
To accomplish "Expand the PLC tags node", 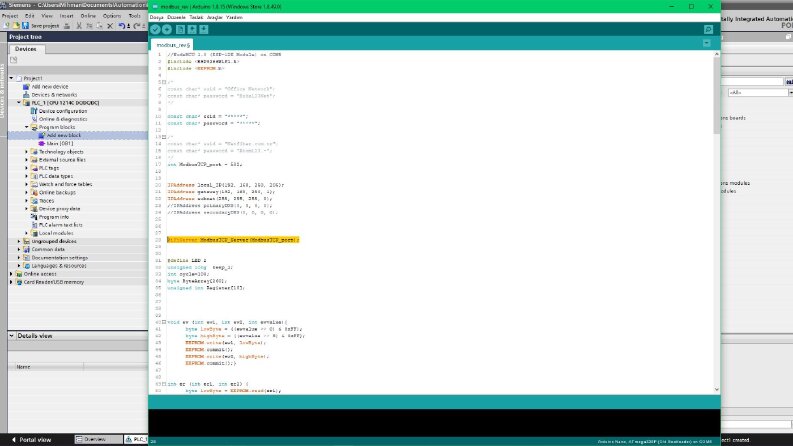I will (x=27, y=168).
